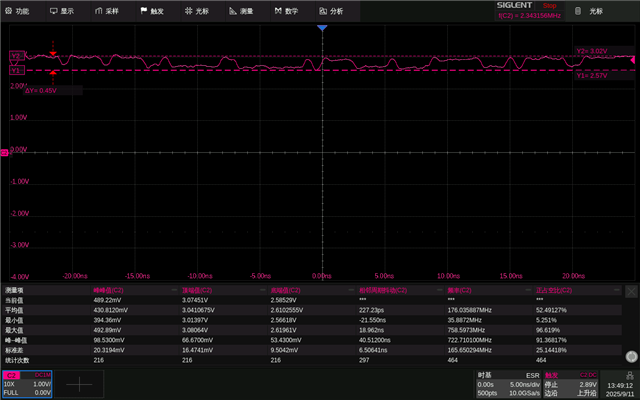Select the Y2 cursor handle
Viewport: 640px width, 400px height.
pos(16,56)
